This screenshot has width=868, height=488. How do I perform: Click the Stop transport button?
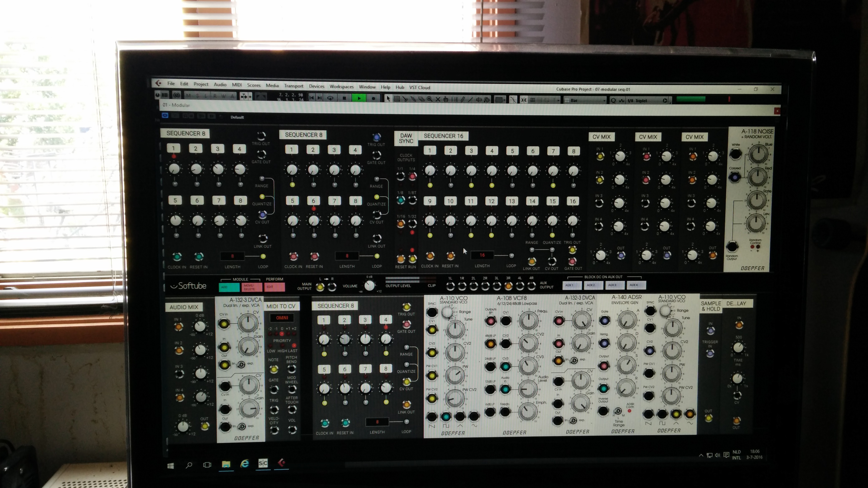pos(344,98)
